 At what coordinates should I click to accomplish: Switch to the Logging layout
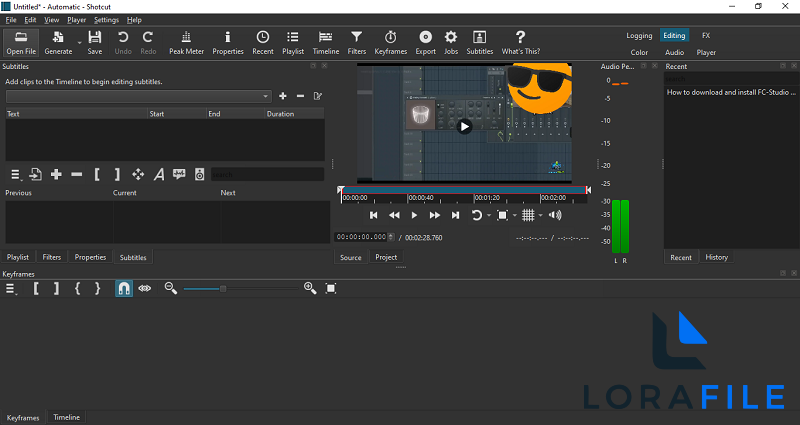click(639, 36)
